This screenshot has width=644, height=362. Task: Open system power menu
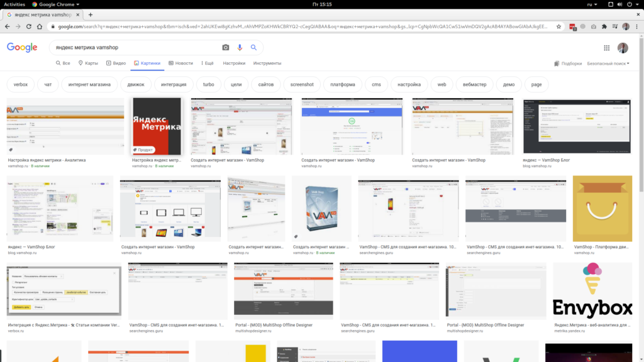[631, 4]
